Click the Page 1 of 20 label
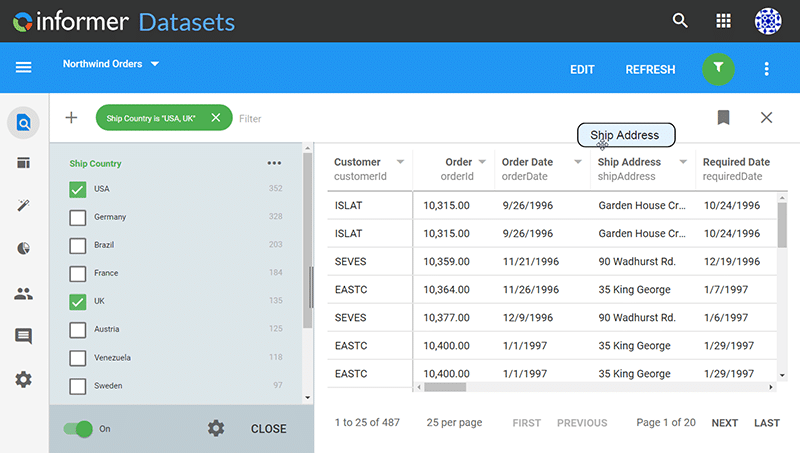The width and height of the screenshot is (800, 453). point(665,422)
